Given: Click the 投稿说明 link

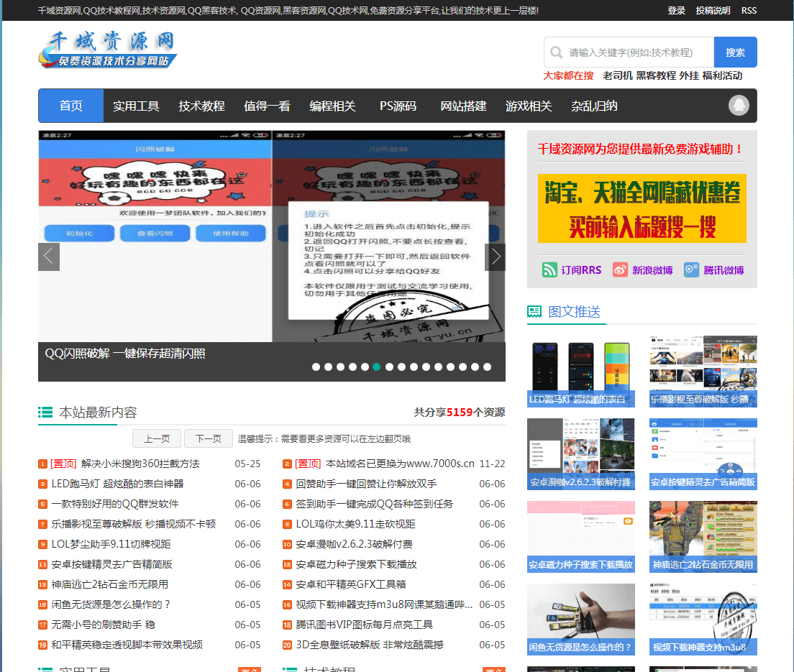Looking at the screenshot, I should [x=713, y=11].
